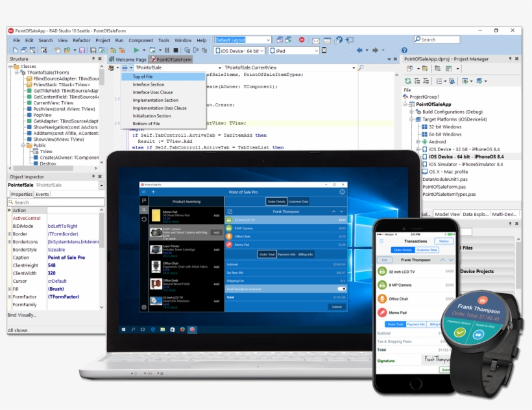The width and height of the screenshot is (532, 410).
Task: Click the blue Help question mark icon
Action: [404, 50]
